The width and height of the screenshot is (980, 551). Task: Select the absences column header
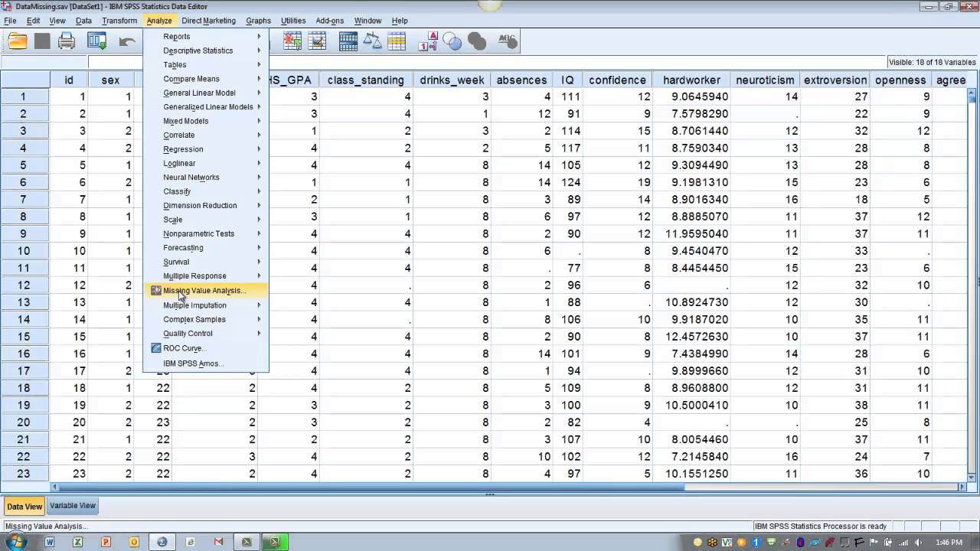[x=521, y=80]
